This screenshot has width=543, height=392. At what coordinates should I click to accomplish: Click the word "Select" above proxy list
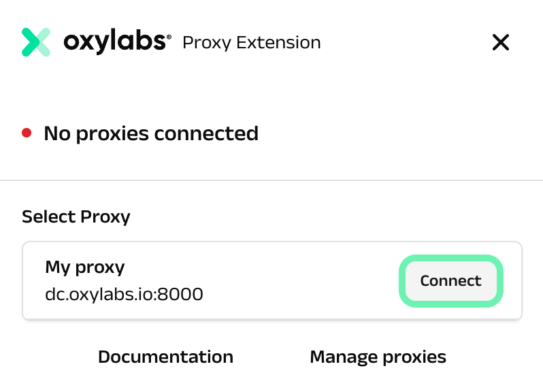point(49,217)
